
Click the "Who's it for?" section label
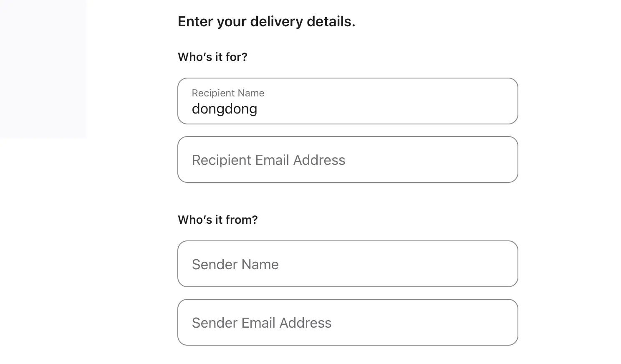pos(212,57)
